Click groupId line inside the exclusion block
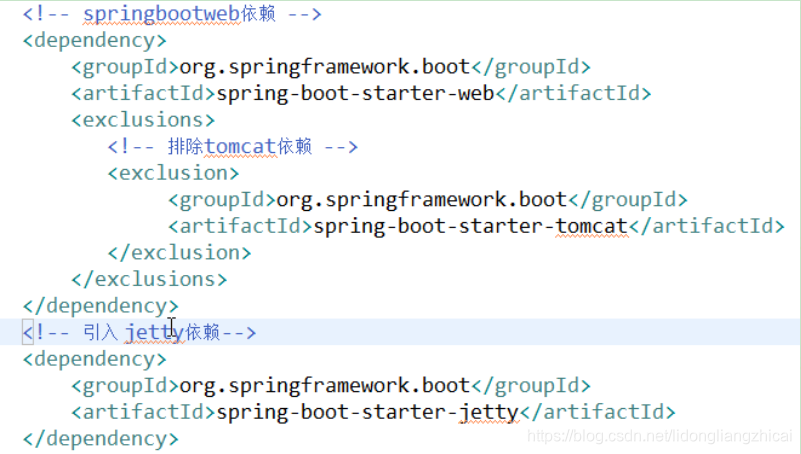 click(x=428, y=200)
